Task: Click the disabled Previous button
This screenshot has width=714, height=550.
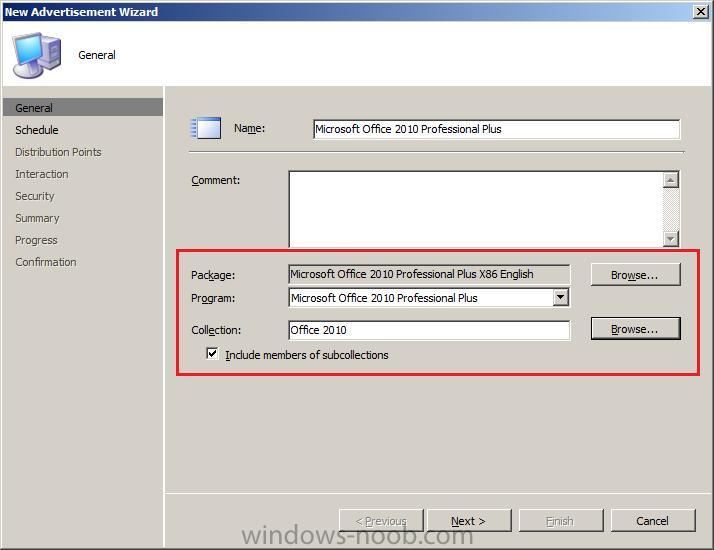Action: click(x=381, y=520)
